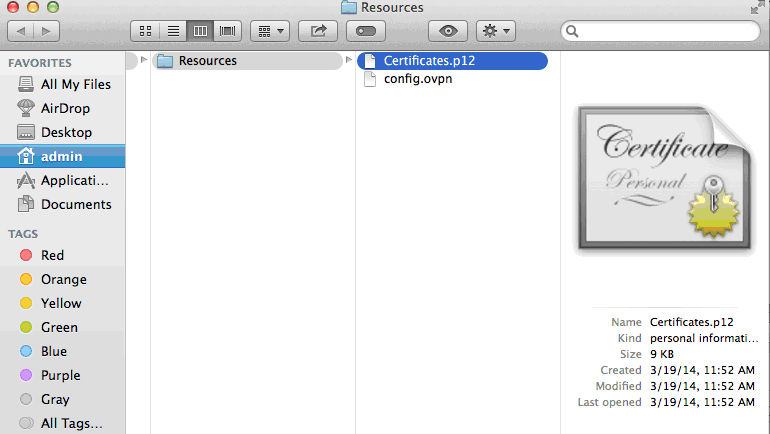Screen dimensions: 770x434
Task: Select Desktop in the sidebar
Action: pyautogui.click(x=63, y=133)
